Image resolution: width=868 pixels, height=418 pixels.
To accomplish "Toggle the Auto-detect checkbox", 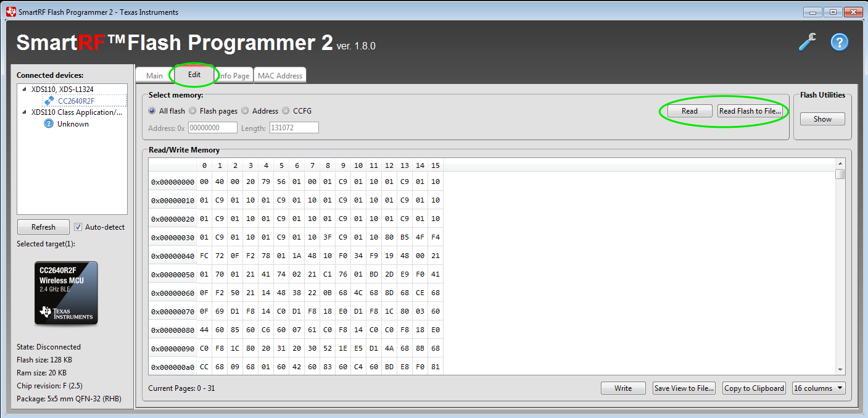I will 78,227.
